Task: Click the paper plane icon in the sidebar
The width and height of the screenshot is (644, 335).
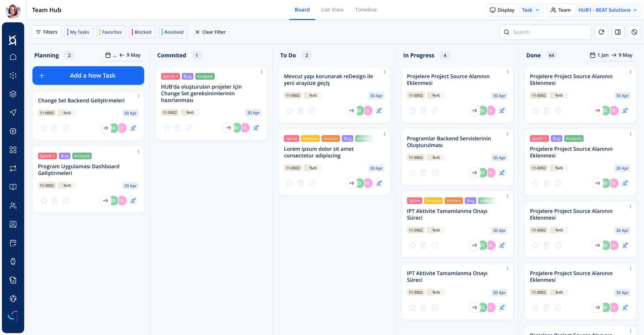Action: (13, 113)
